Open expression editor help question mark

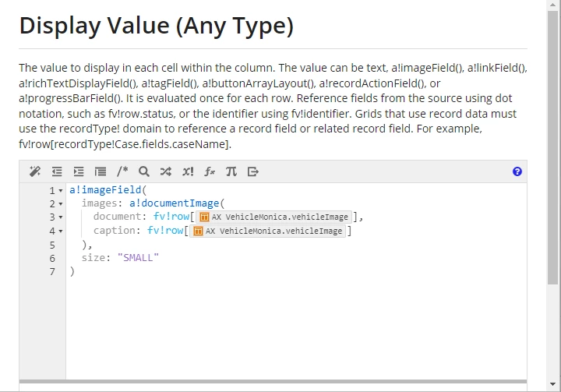(x=517, y=171)
